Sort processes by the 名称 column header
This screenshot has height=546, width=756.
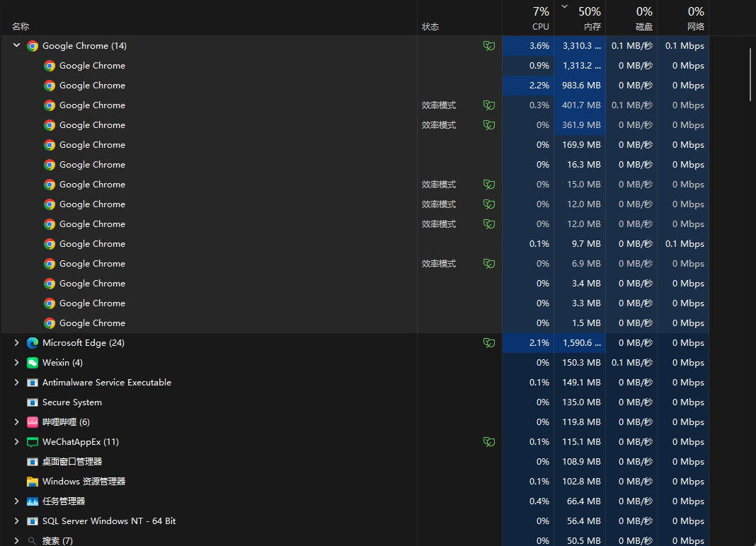(209, 18)
